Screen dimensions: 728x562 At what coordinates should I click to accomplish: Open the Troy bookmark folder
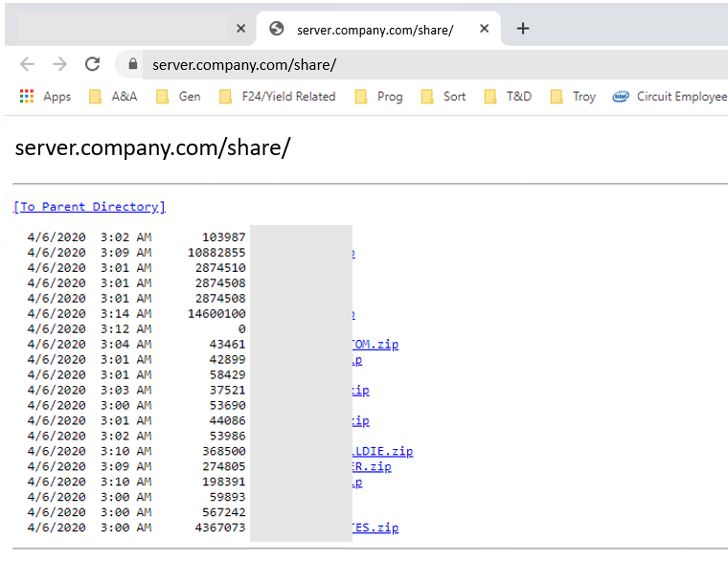click(573, 97)
